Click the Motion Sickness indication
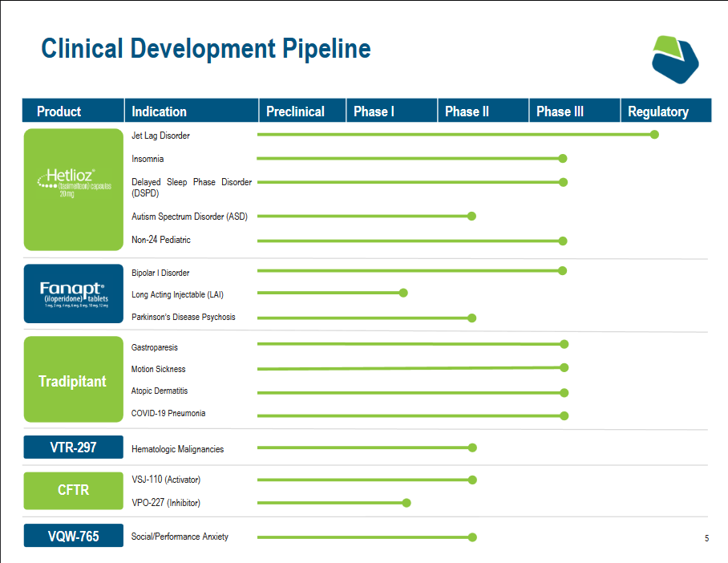728x563 pixels. [158, 369]
